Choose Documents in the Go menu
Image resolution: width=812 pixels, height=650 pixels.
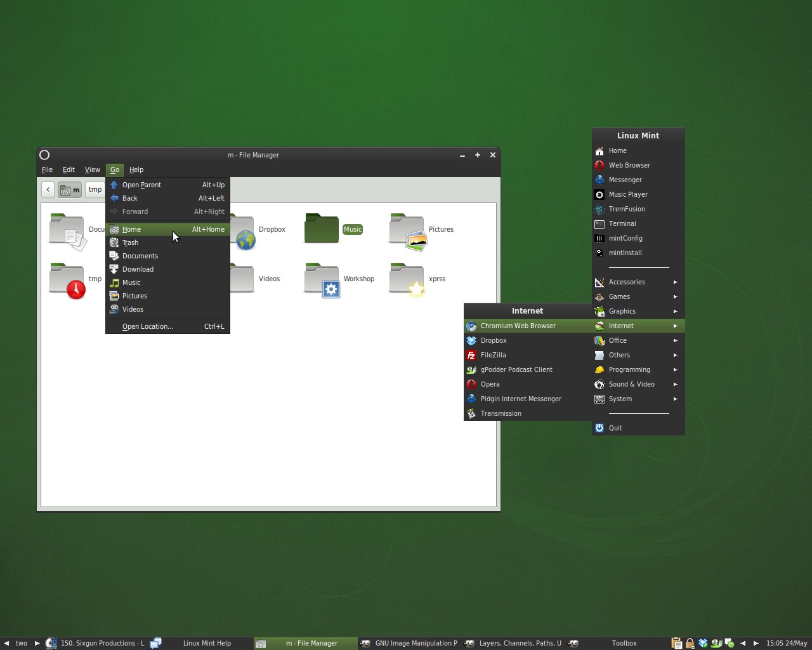(x=167, y=256)
